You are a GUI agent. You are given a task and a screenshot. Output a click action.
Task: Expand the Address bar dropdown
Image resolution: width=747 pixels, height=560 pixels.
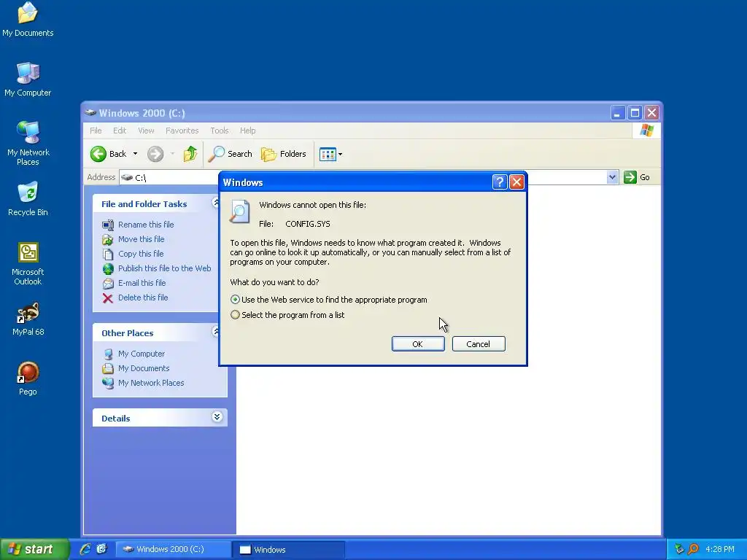click(612, 177)
